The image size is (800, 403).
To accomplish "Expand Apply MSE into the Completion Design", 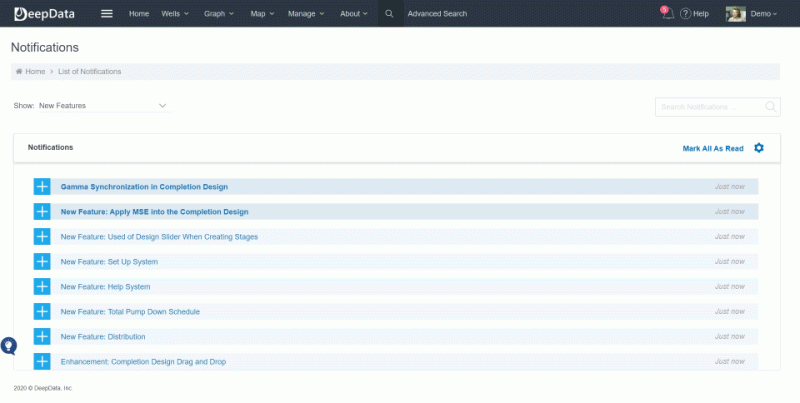I will click(x=42, y=212).
